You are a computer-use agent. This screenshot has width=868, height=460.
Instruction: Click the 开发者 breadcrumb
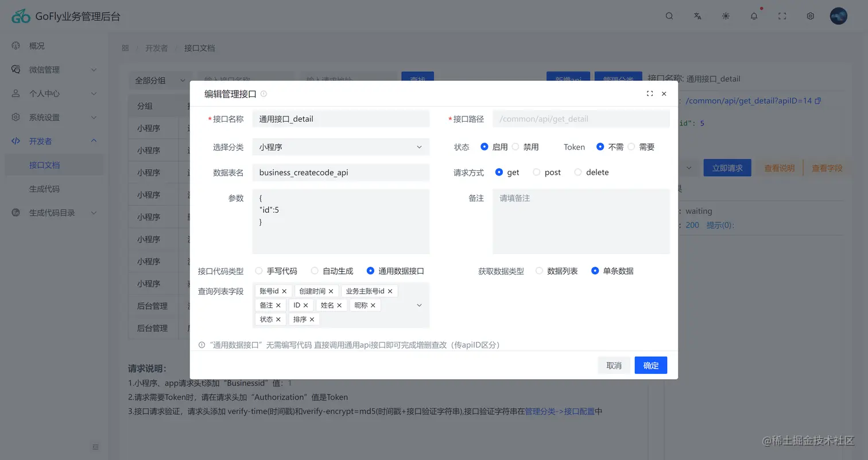coord(156,48)
